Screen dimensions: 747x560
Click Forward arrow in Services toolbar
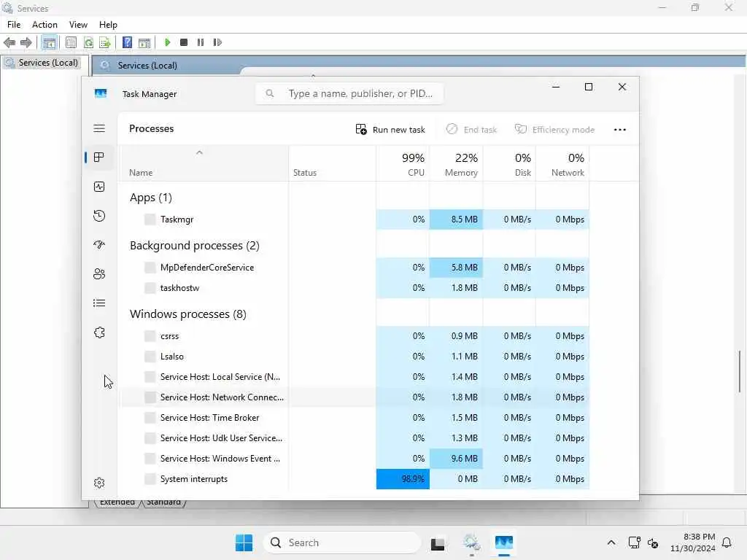point(26,42)
